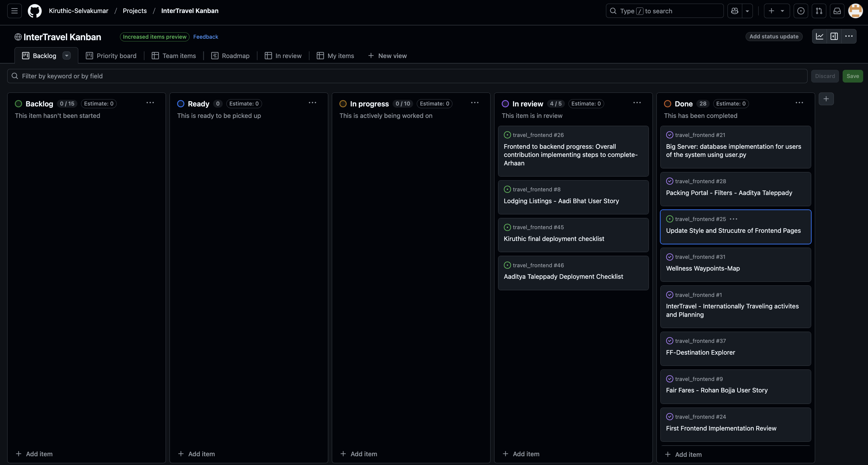Open the Copilot chat icon
The image size is (868, 465).
[734, 11]
